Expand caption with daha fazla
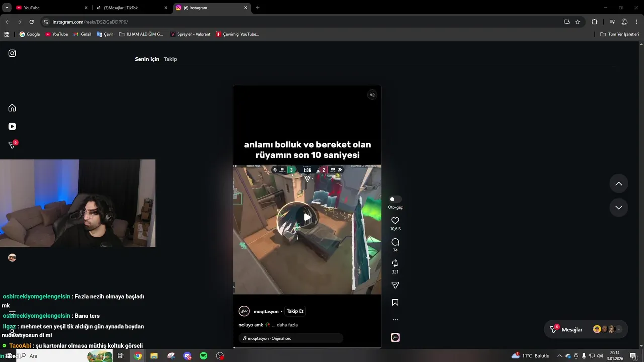644x362 pixels. [287, 325]
